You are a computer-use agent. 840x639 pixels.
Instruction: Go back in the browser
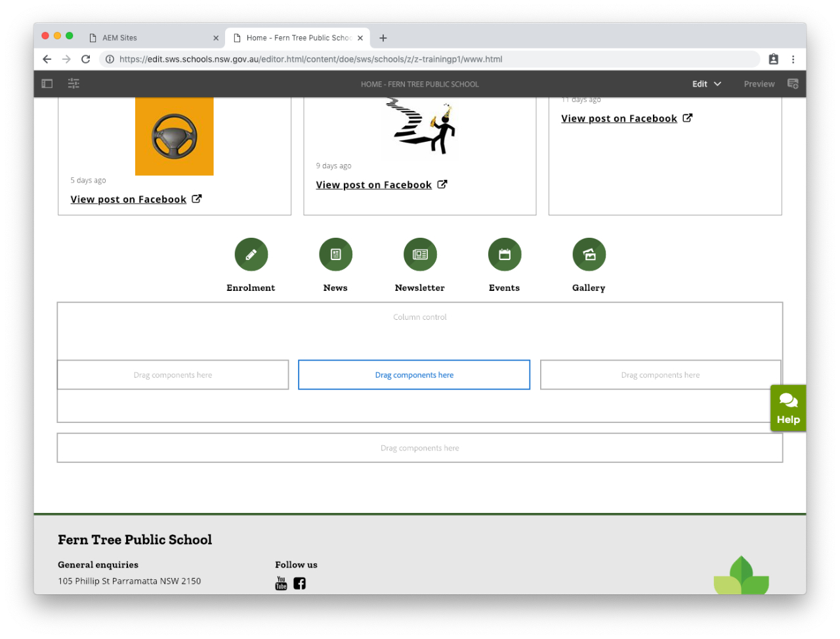tap(47, 59)
